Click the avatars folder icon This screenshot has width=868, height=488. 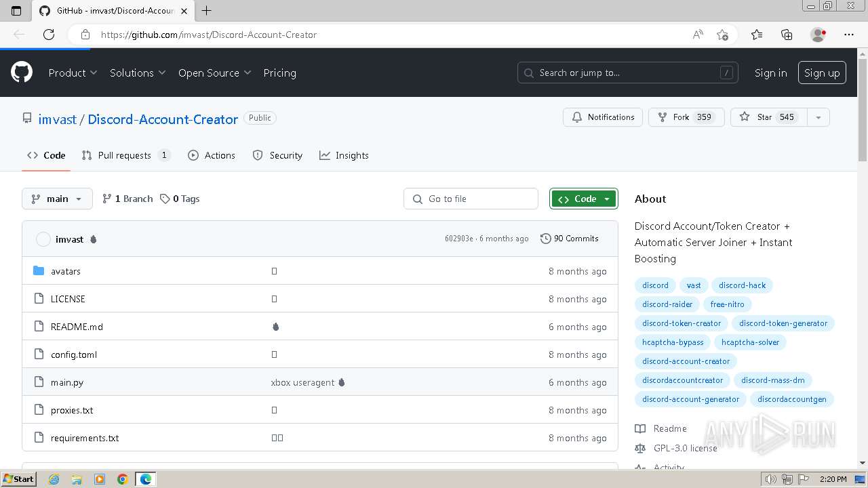[x=39, y=271]
